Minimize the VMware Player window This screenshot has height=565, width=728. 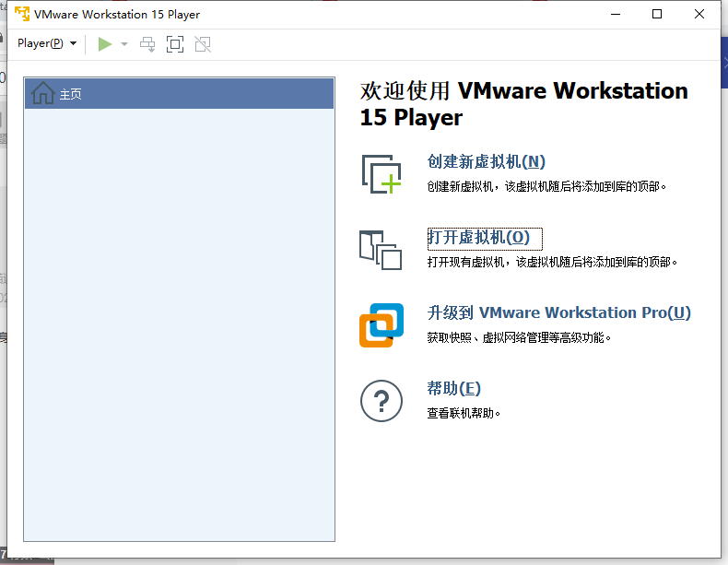coord(616,14)
